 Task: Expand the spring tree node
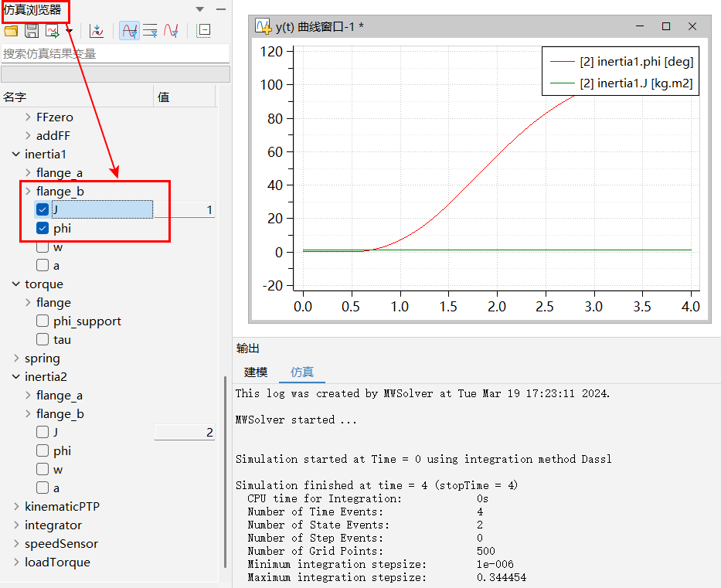16,358
